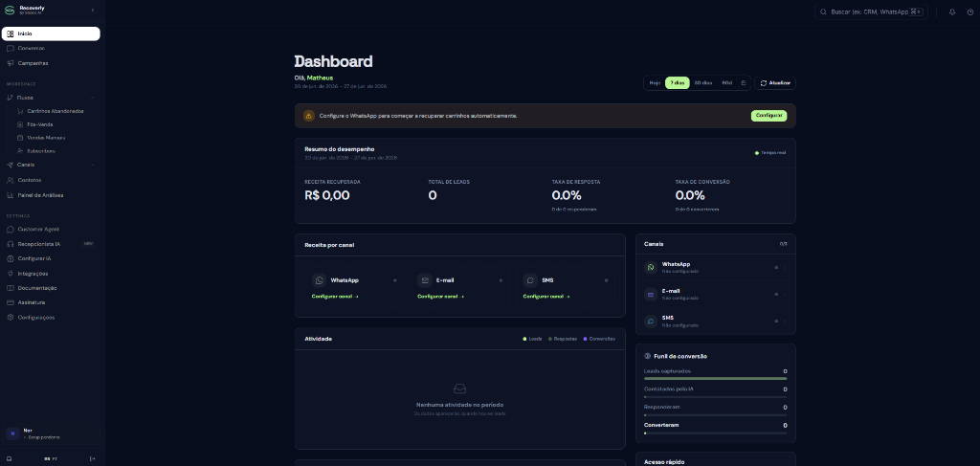
Task: Click the R$ 0,00 revenue value
Action: 327,195
